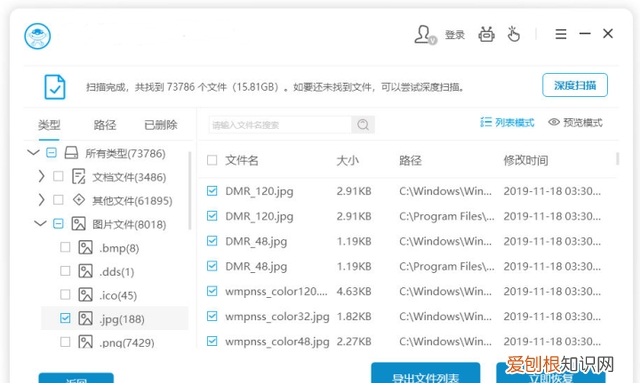Click the file name search field
This screenshot has width=640, height=383.
pyautogui.click(x=280, y=125)
